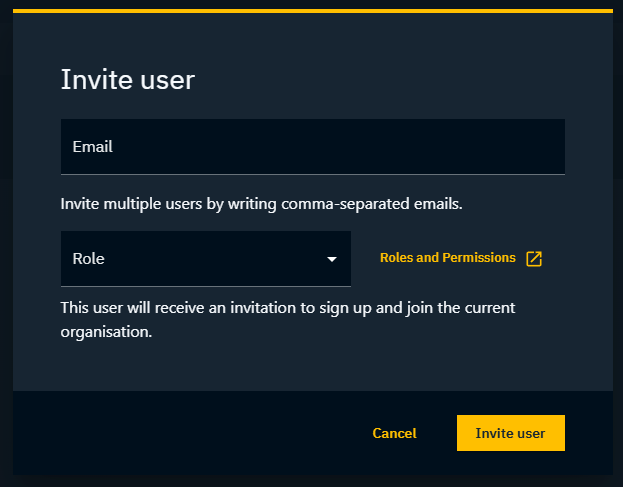623x487 pixels.
Task: Click the "current organisation" description line
Action: click(x=106, y=332)
